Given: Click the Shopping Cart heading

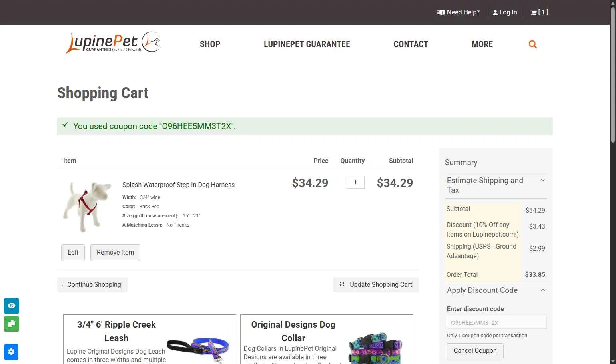Looking at the screenshot, I should point(103,93).
